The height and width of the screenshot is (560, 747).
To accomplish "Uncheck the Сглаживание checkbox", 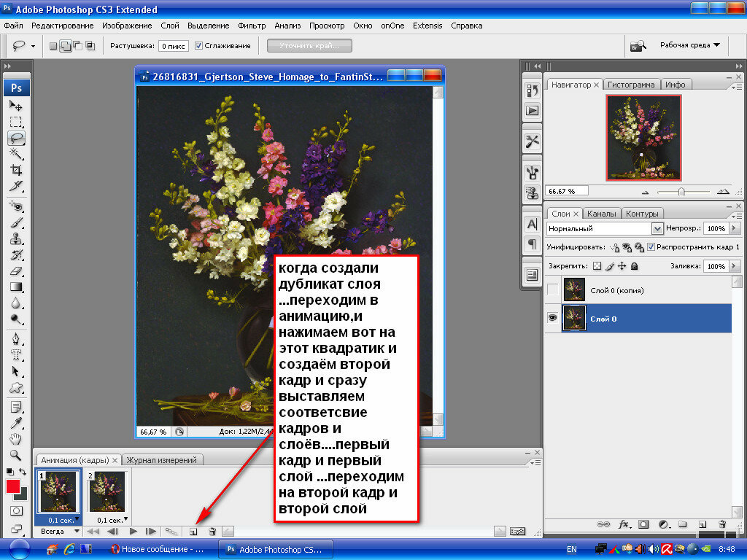I will click(198, 46).
